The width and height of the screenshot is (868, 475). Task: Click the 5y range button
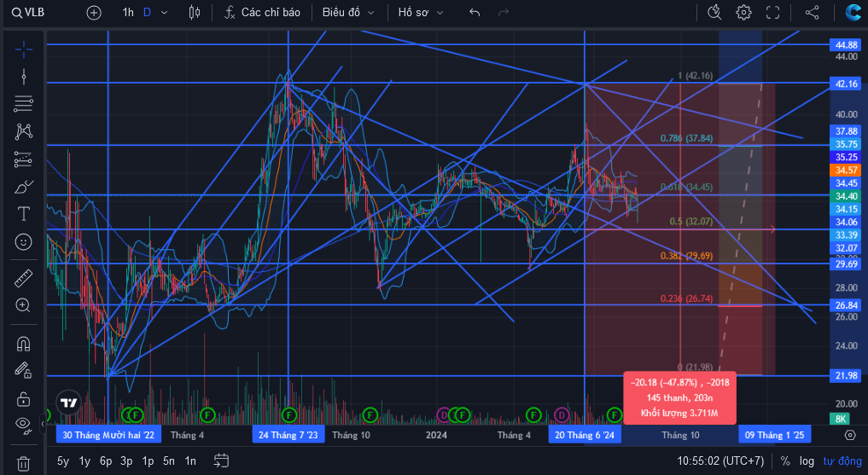(x=63, y=461)
